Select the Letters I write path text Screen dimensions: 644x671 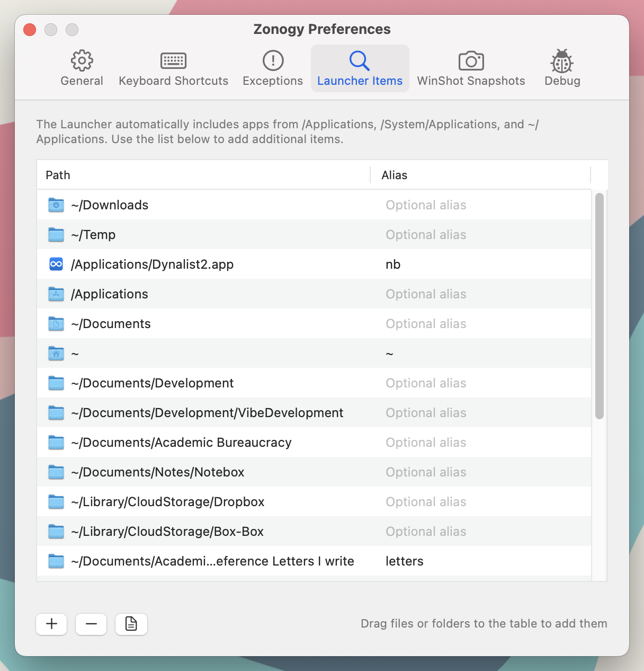coord(212,561)
